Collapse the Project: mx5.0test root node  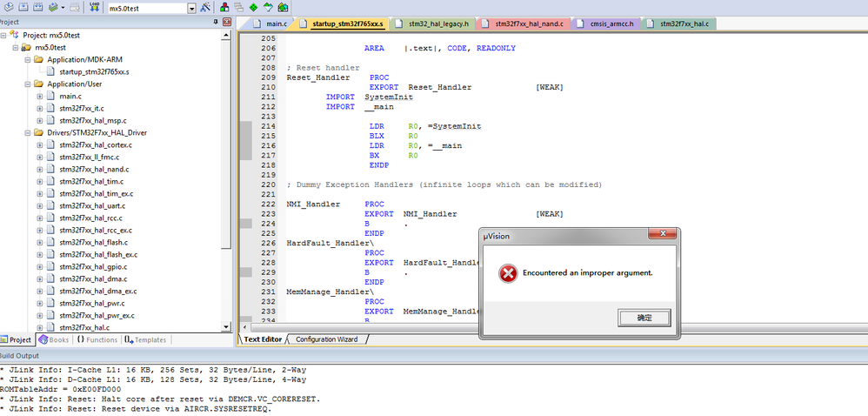(x=3, y=35)
